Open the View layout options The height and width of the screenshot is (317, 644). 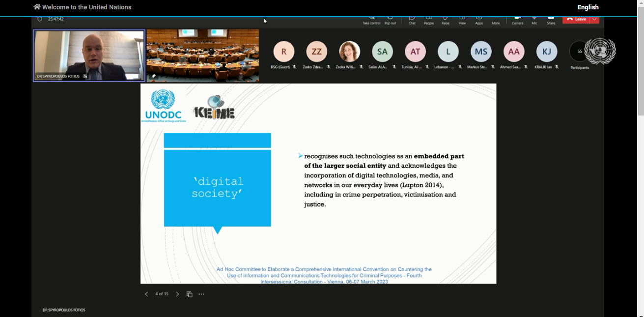click(462, 20)
